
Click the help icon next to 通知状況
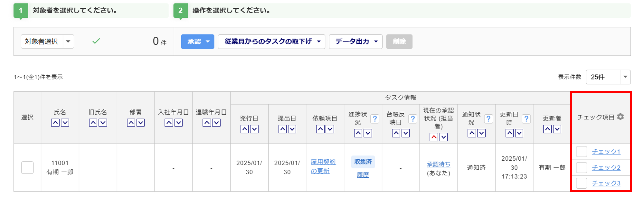[x=488, y=119]
